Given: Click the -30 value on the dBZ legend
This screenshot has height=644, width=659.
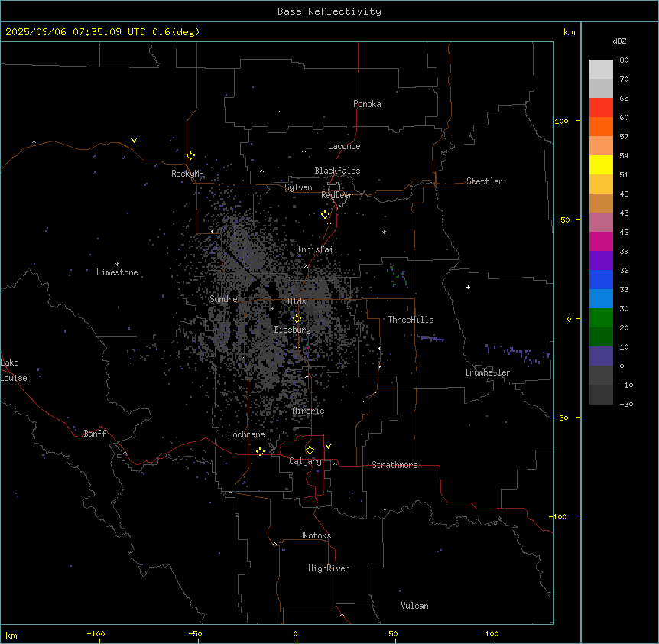Looking at the screenshot, I should 626,405.
